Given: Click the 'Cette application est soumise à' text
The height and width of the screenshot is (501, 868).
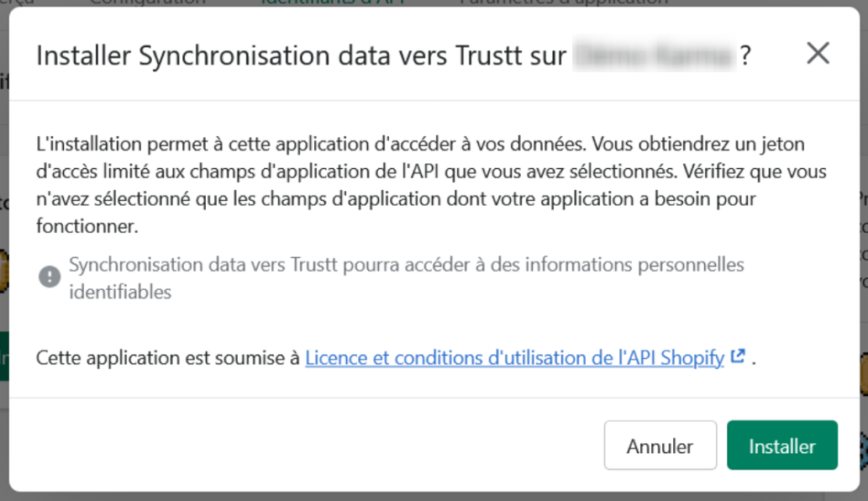Looking at the screenshot, I should click(168, 358).
